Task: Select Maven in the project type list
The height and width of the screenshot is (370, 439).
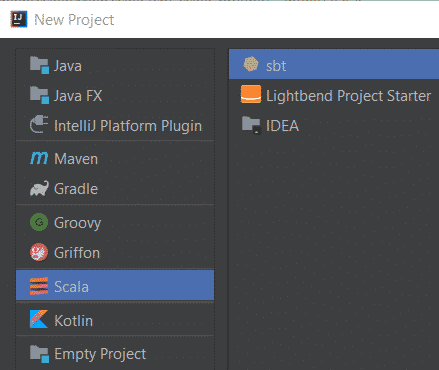Action: (x=115, y=159)
